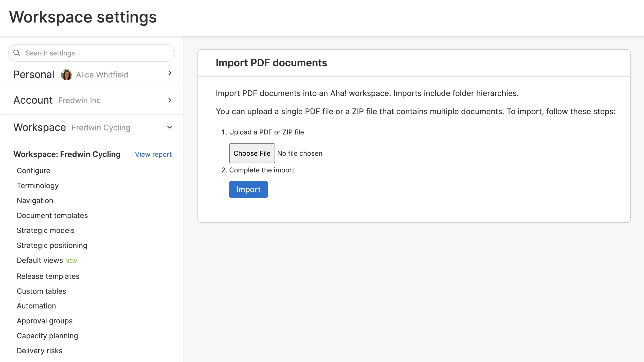Open Strategic positioning page
The image size is (644, 362).
point(52,245)
